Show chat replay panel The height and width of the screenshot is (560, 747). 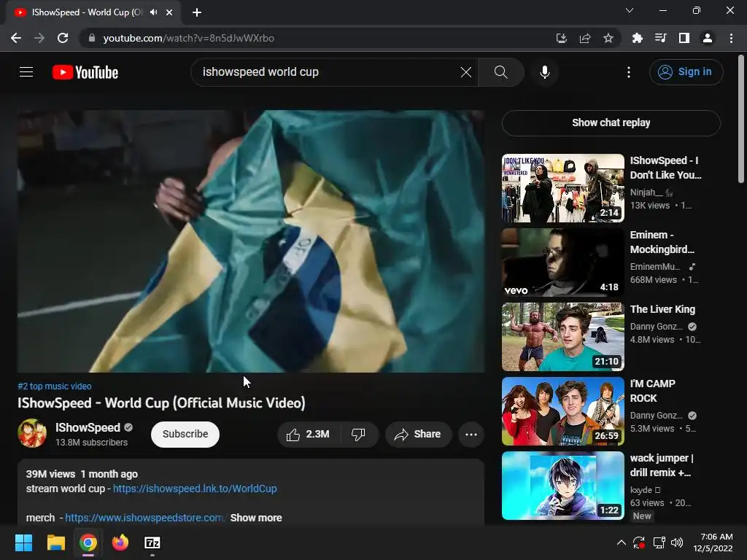click(611, 122)
